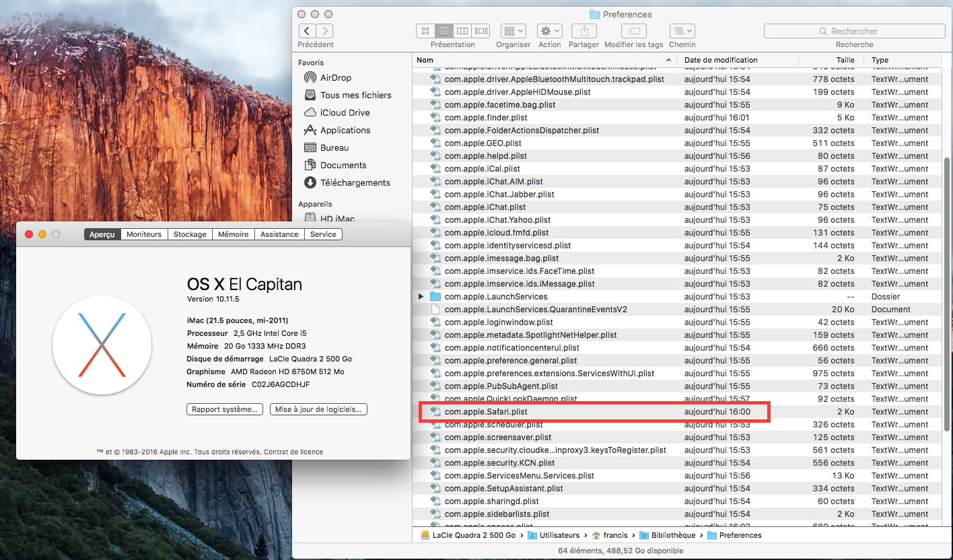The image size is (953, 560).
Task: Go forward with the Finder forward arrow
Action: 325,31
